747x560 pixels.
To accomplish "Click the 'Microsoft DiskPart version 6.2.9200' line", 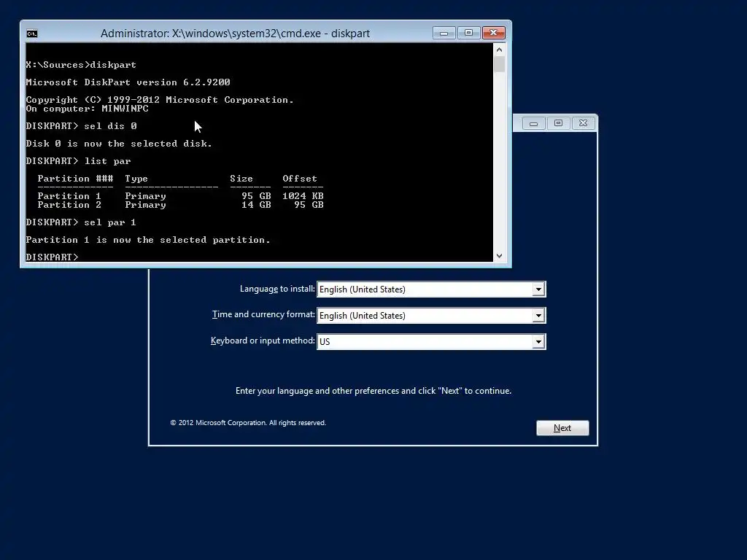I will (128, 82).
